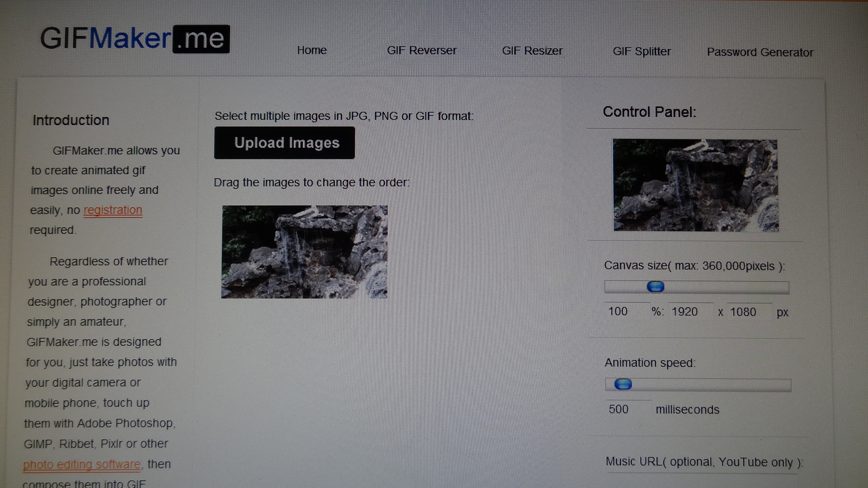The image size is (868, 488).
Task: Open the Home menu item
Action: coord(311,50)
